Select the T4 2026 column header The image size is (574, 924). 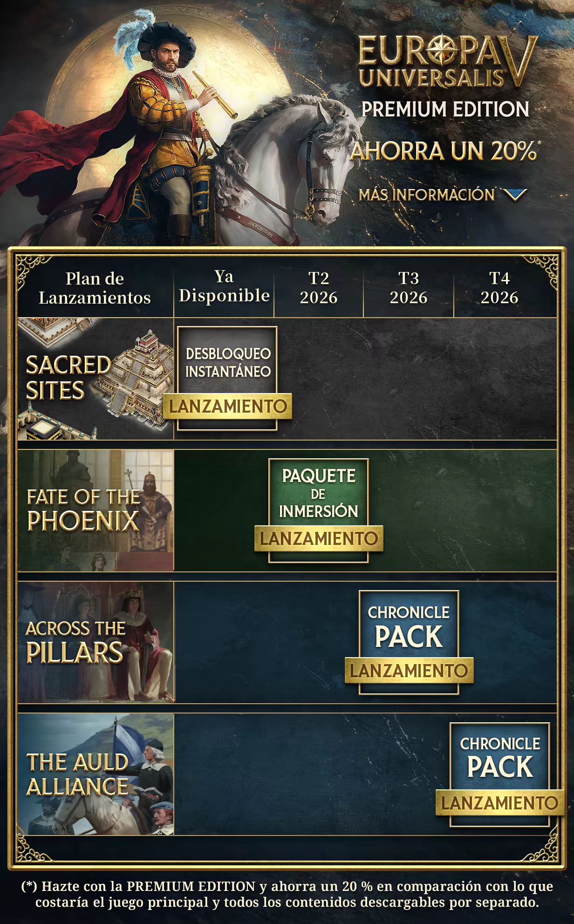(499, 287)
